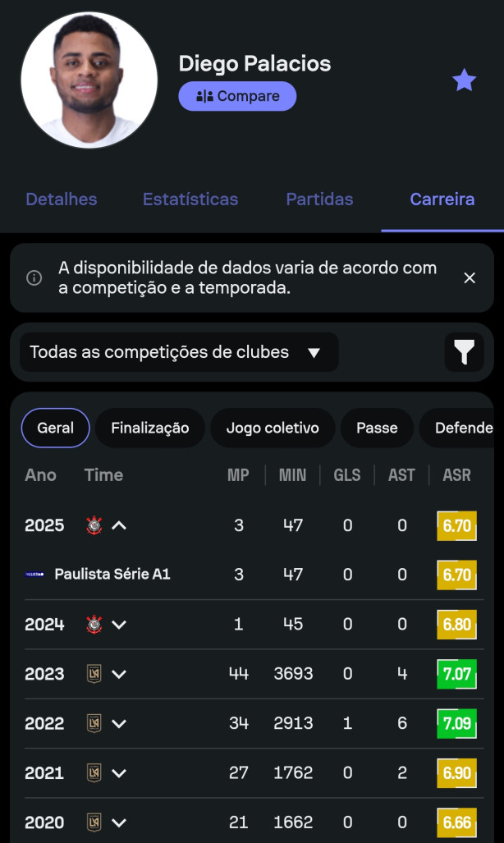The height and width of the screenshot is (843, 504).
Task: Collapse the expanded 2025 season row
Action: pyautogui.click(x=118, y=525)
